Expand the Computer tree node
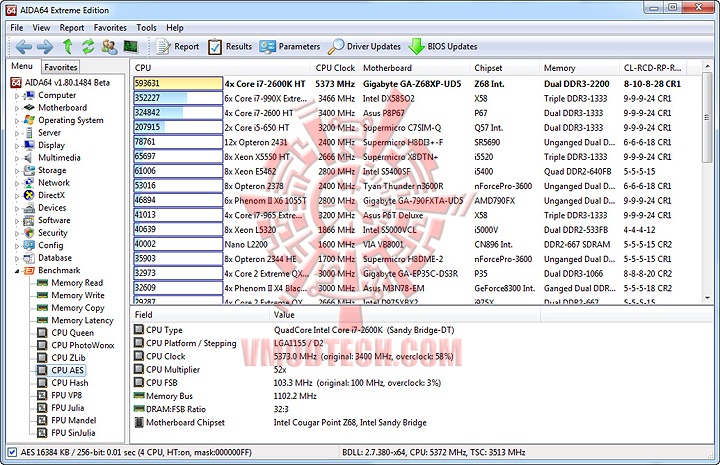Screen dimensions: 720x465 tap(17, 96)
